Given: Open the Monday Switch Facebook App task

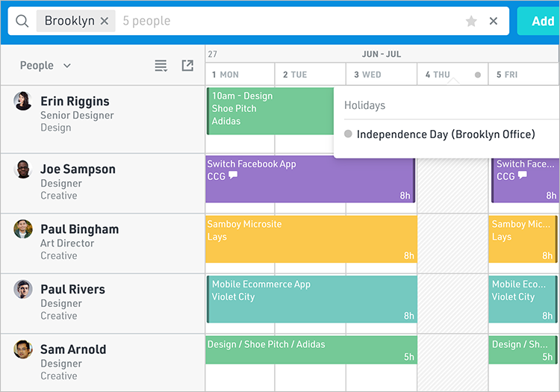Looking at the screenshot, I should pyautogui.click(x=311, y=179).
